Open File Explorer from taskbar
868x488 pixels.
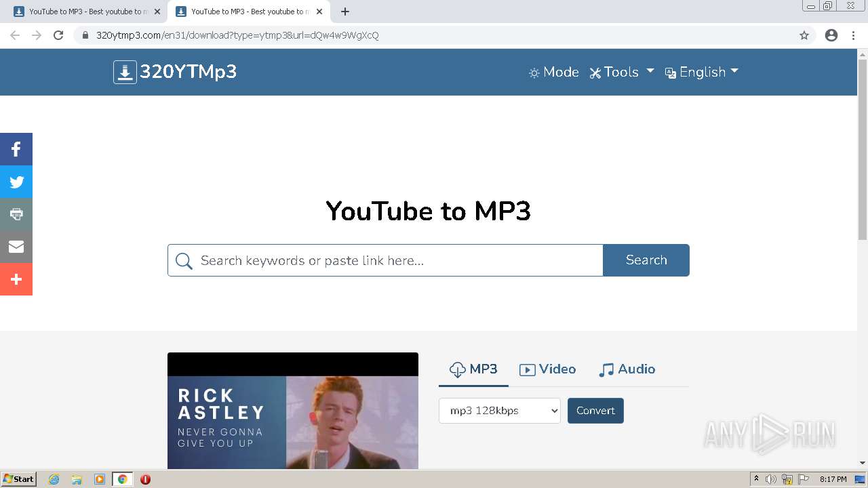(x=77, y=479)
